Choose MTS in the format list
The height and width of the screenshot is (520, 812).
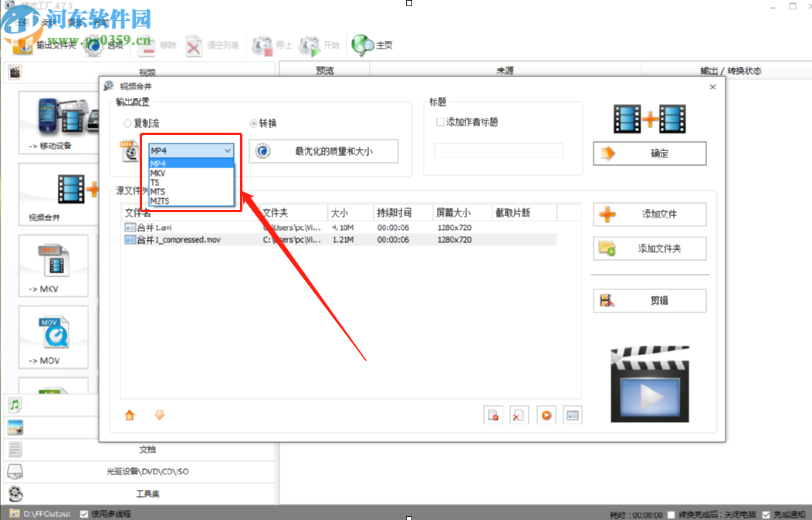click(x=191, y=191)
